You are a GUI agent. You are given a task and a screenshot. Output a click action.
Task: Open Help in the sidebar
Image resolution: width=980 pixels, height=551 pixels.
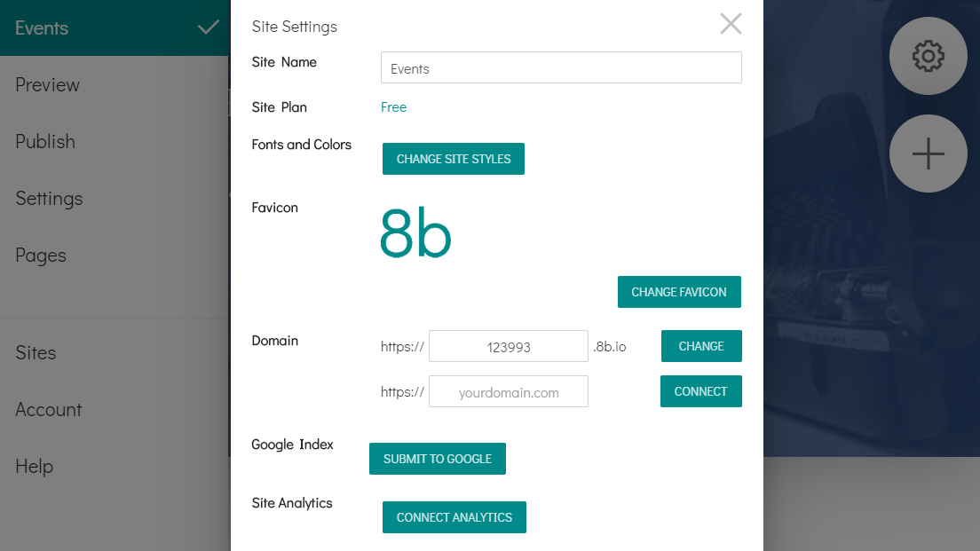[x=35, y=467]
